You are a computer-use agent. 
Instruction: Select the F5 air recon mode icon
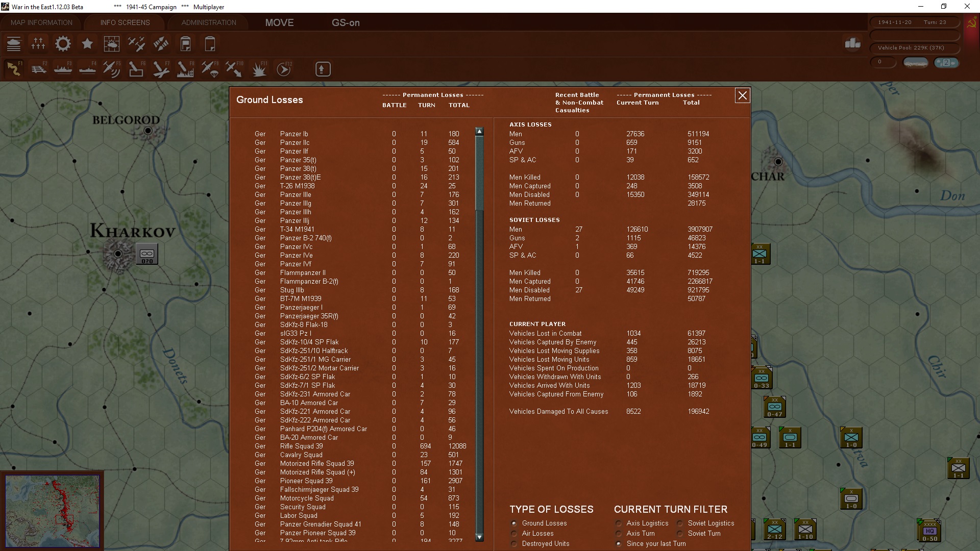(x=112, y=69)
